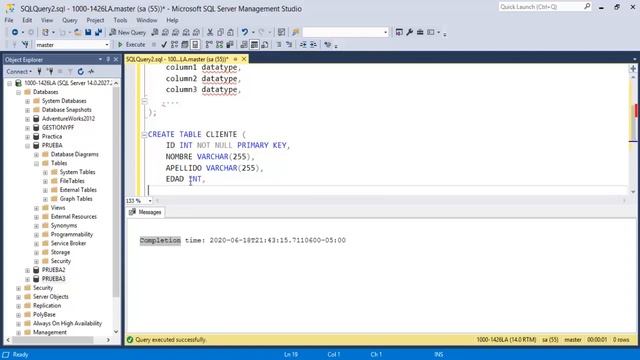Screen dimensions: 640x360
Task: Toggle Include Actual Execution Plan
Action: tap(209, 44)
